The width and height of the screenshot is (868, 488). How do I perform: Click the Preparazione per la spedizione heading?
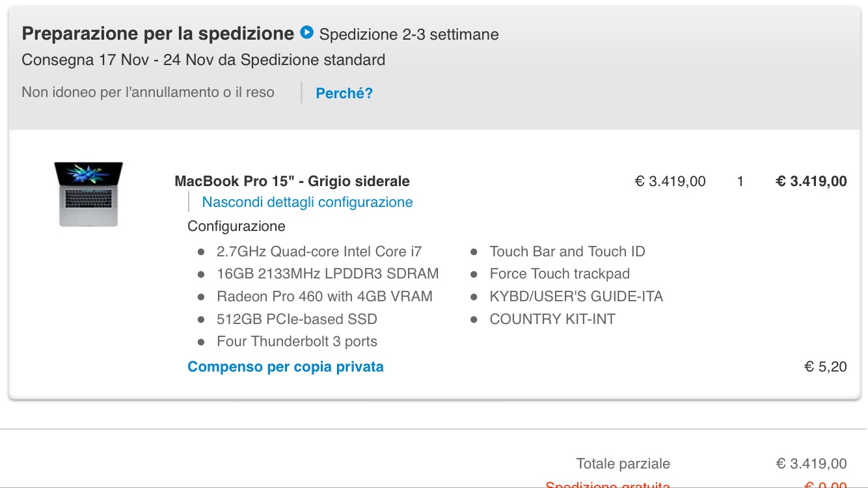pyautogui.click(x=158, y=33)
